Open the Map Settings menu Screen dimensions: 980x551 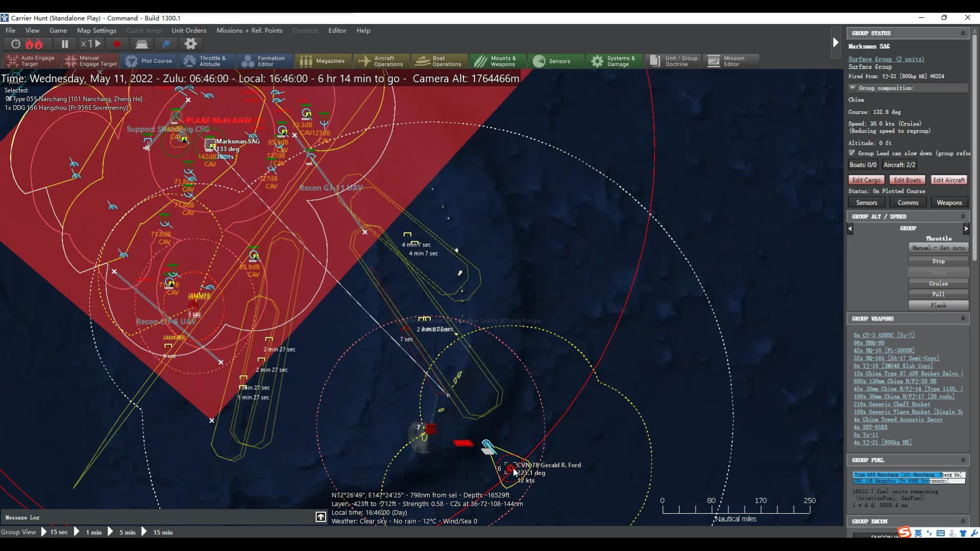point(96,31)
